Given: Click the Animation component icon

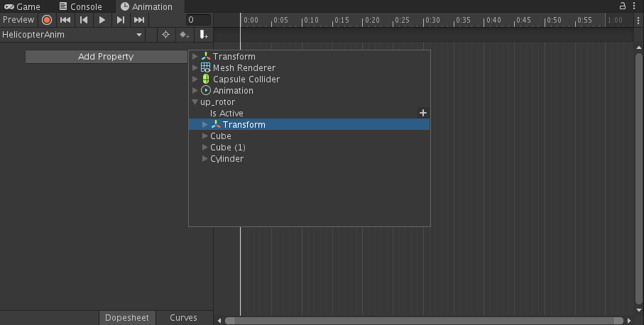Looking at the screenshot, I should pos(206,90).
